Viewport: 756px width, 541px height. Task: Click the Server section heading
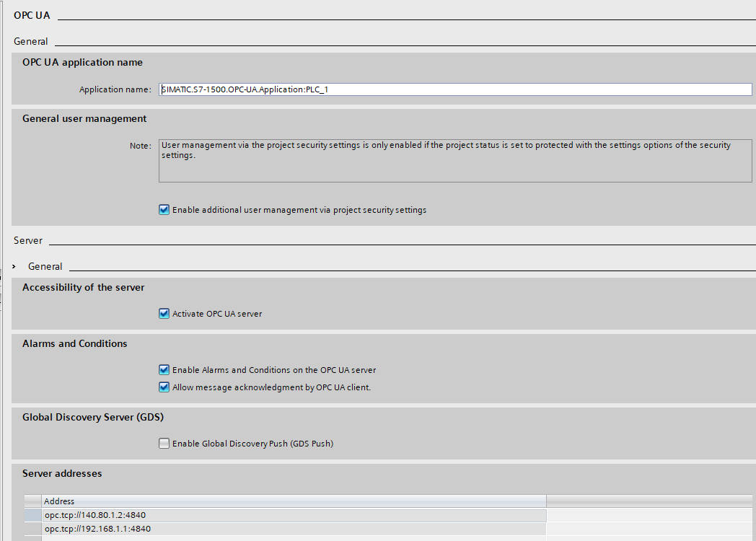coord(28,240)
